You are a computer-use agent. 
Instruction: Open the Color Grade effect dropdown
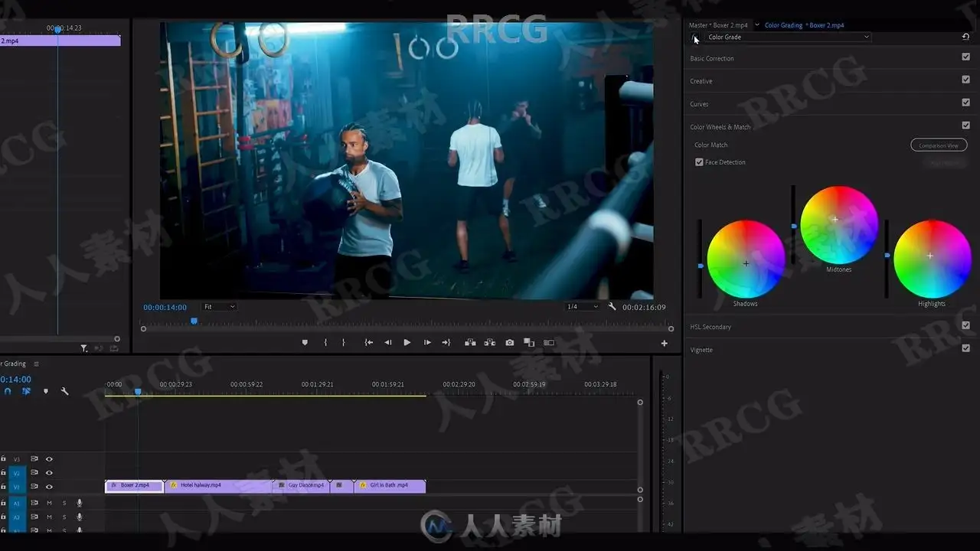coord(789,37)
